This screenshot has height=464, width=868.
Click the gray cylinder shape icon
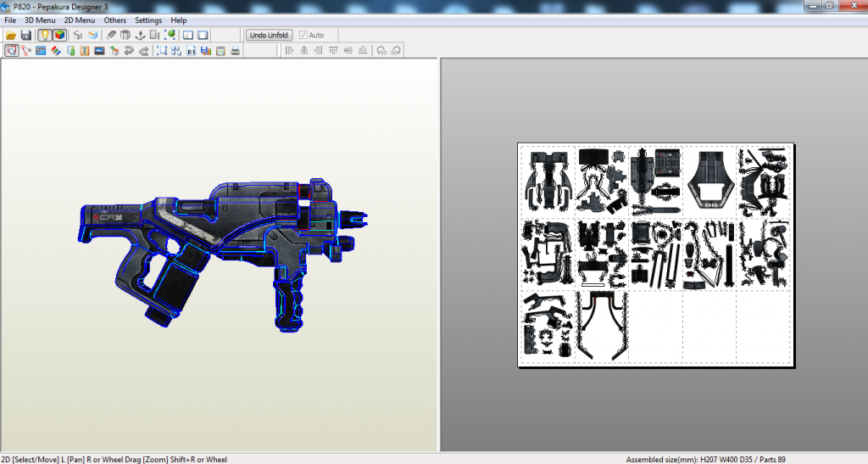pos(125,35)
